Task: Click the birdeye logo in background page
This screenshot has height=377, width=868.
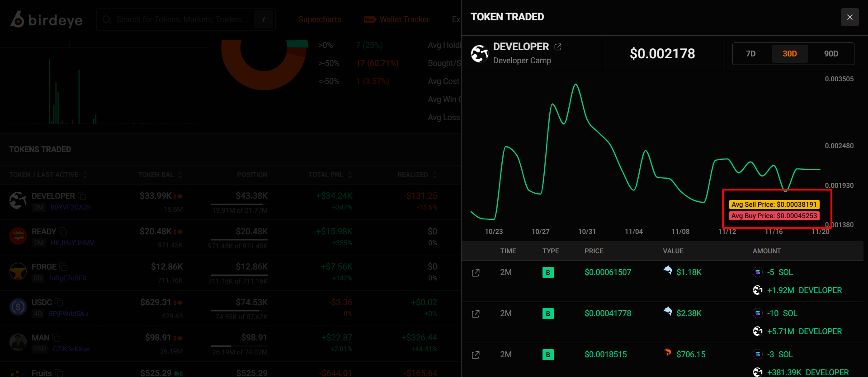Action: [x=46, y=19]
